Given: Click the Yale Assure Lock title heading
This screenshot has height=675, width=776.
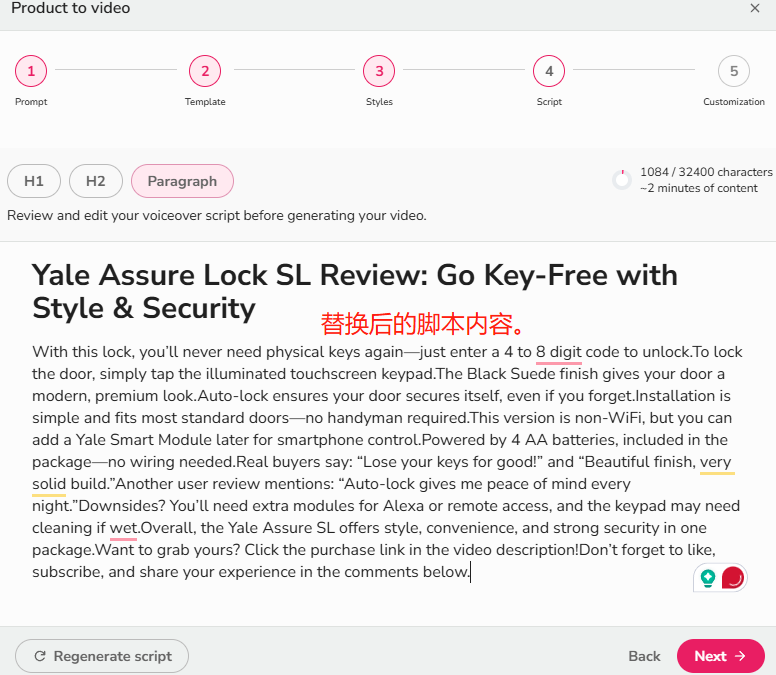Looking at the screenshot, I should (355, 291).
